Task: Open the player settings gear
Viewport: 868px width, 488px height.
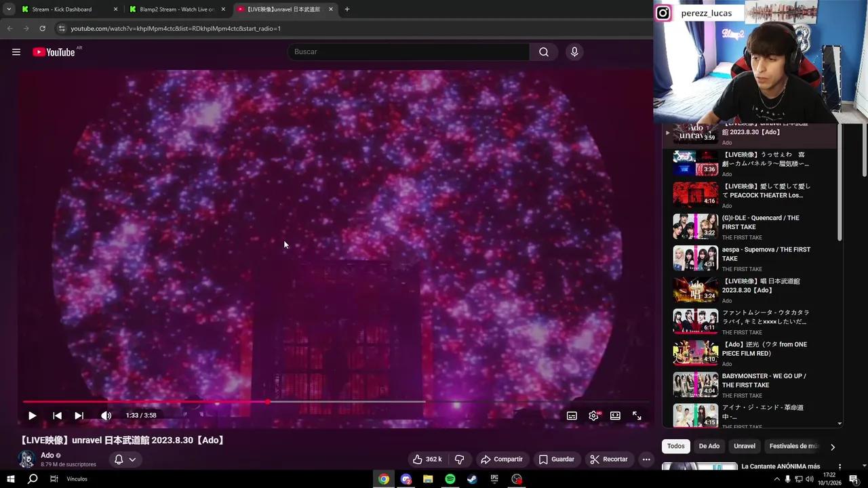Action: [x=593, y=415]
